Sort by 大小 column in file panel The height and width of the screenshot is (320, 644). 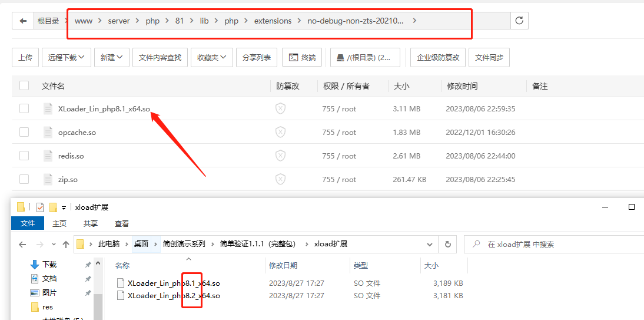(x=401, y=86)
